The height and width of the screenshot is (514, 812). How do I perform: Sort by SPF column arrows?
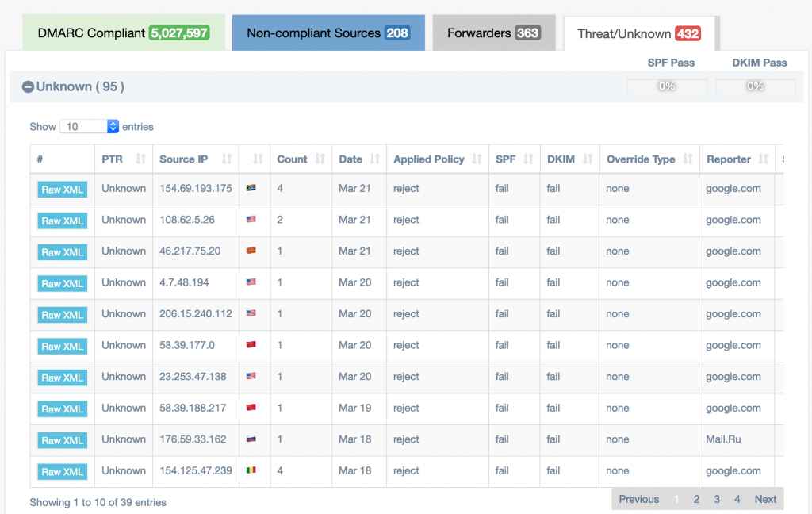click(527, 159)
